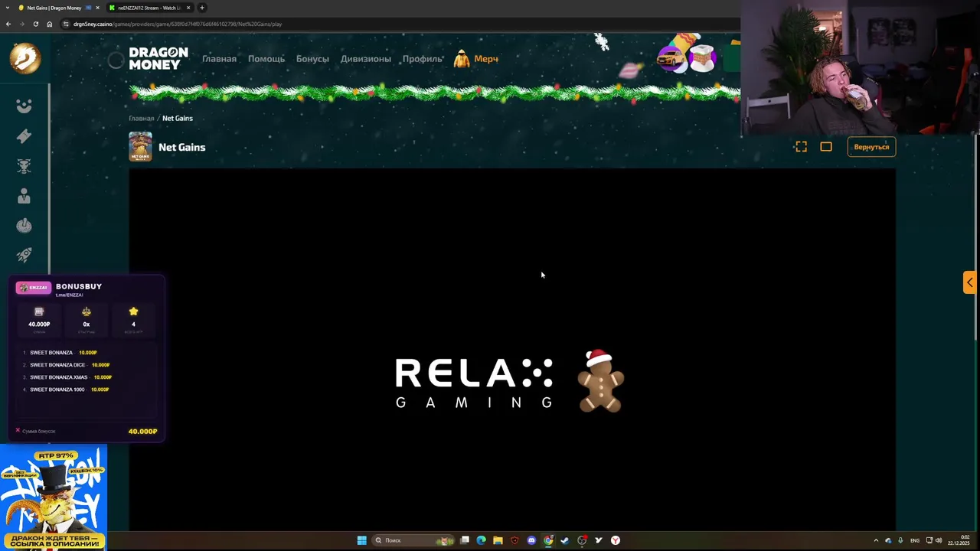
Task: Open the live dealer person icon
Action: (x=24, y=196)
